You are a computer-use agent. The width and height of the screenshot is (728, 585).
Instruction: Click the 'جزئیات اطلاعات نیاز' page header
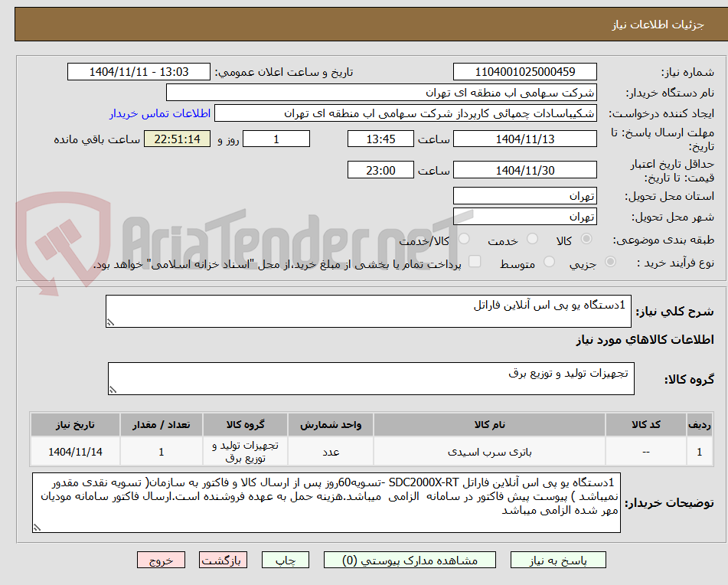tap(658, 25)
